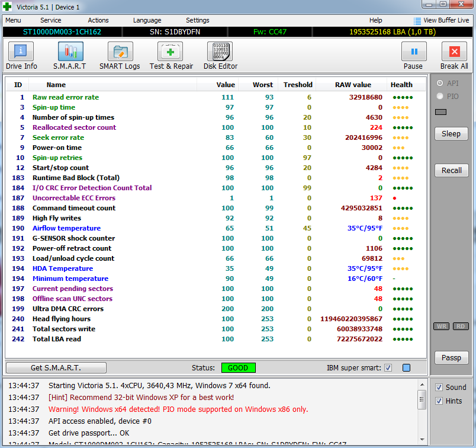Screen dimensions: 476x448
Task: Select the API radio button
Action: [x=439, y=84]
